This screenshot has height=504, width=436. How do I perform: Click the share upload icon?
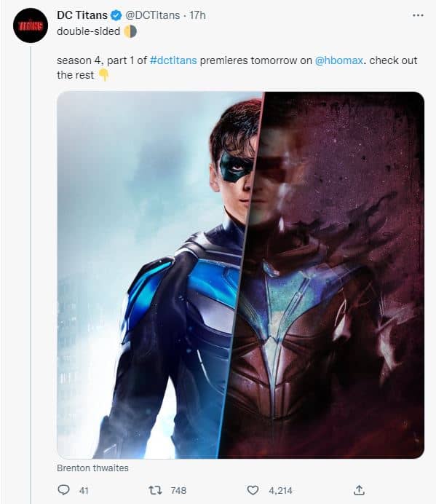coord(360,490)
